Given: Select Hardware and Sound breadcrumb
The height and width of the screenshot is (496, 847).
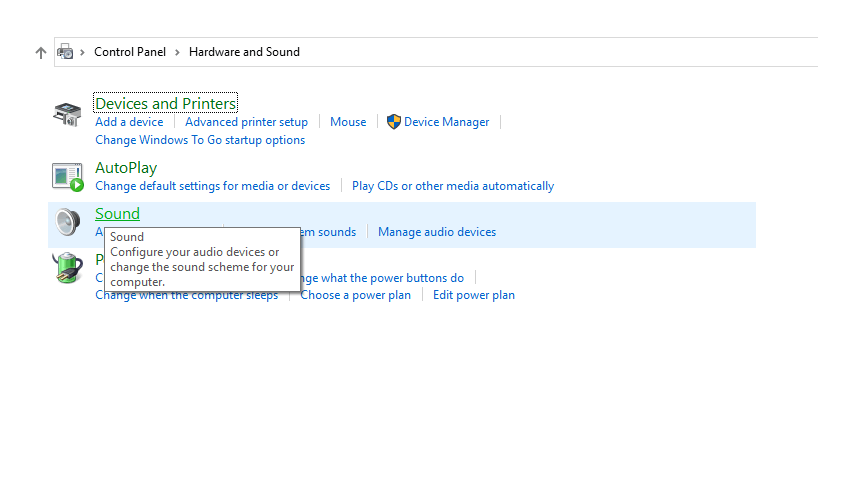Looking at the screenshot, I should (x=244, y=52).
